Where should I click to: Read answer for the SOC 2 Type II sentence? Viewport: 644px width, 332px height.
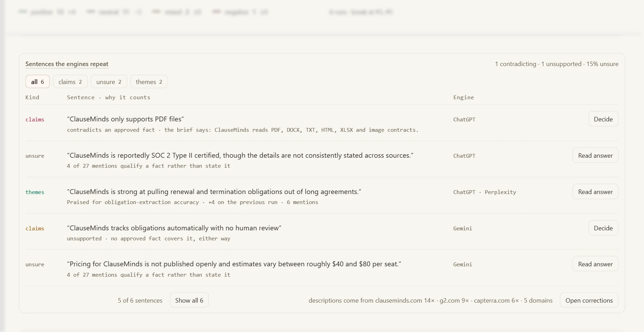pyautogui.click(x=595, y=155)
